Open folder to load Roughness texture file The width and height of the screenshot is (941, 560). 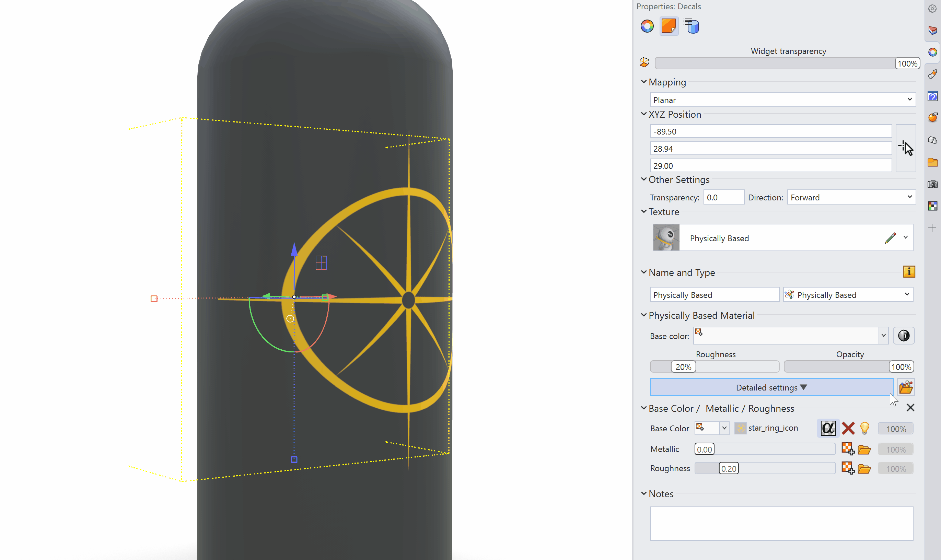tap(864, 469)
